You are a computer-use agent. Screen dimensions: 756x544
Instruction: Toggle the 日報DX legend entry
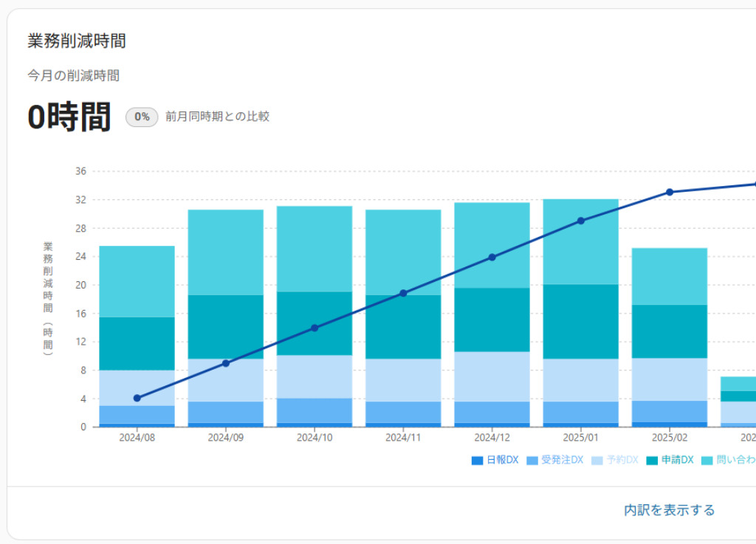[x=495, y=460]
